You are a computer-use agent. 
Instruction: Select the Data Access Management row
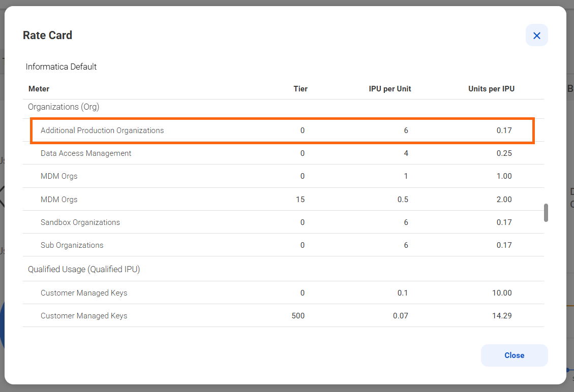point(283,153)
